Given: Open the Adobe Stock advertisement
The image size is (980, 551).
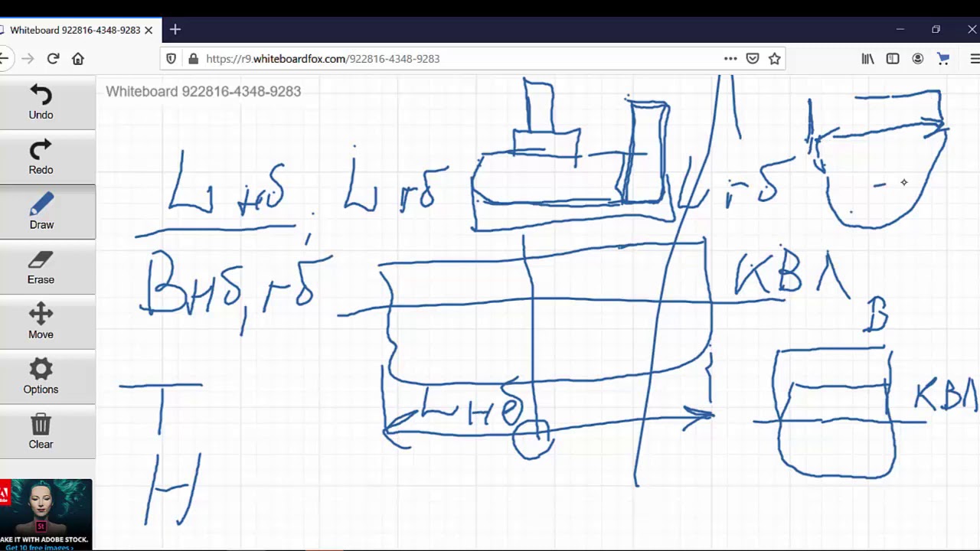Looking at the screenshot, I should point(46,514).
